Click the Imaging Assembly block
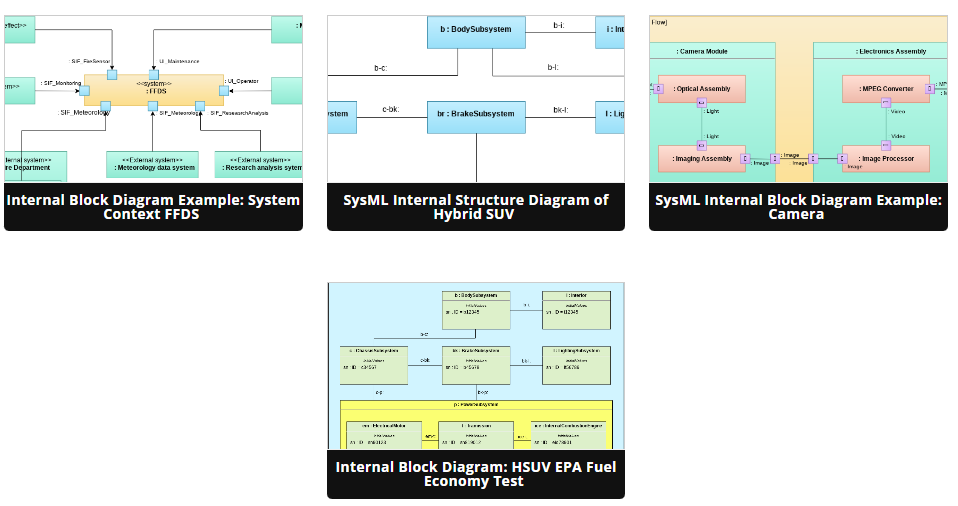This screenshot has height=506, width=958. (x=701, y=158)
